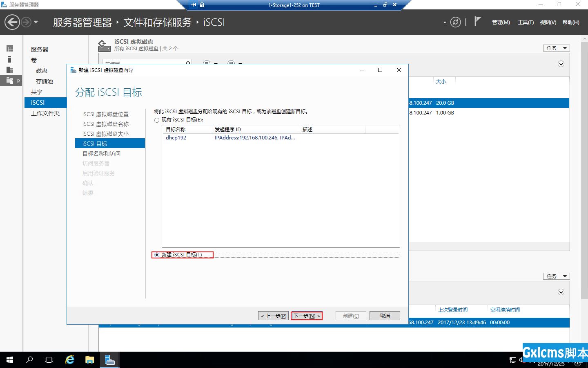This screenshot has width=588, height=368.
Task: Click the network icon in system tray
Action: click(x=513, y=360)
